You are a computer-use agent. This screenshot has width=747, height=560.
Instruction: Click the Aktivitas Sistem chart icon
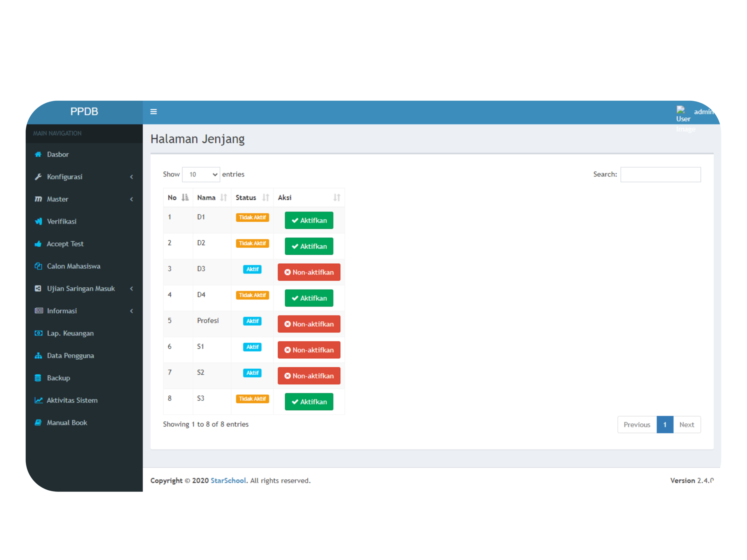point(39,400)
